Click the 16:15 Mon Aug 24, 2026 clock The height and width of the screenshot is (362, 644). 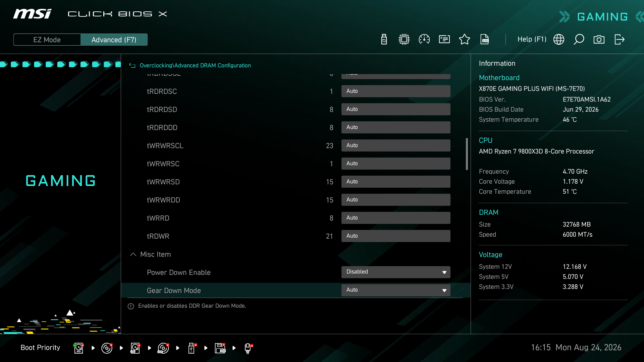coord(576,348)
